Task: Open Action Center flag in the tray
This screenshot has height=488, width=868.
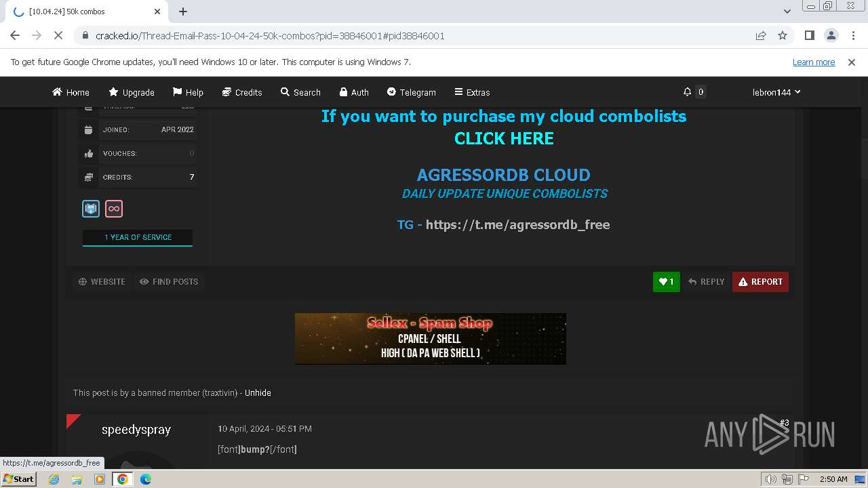Action: pos(802,479)
